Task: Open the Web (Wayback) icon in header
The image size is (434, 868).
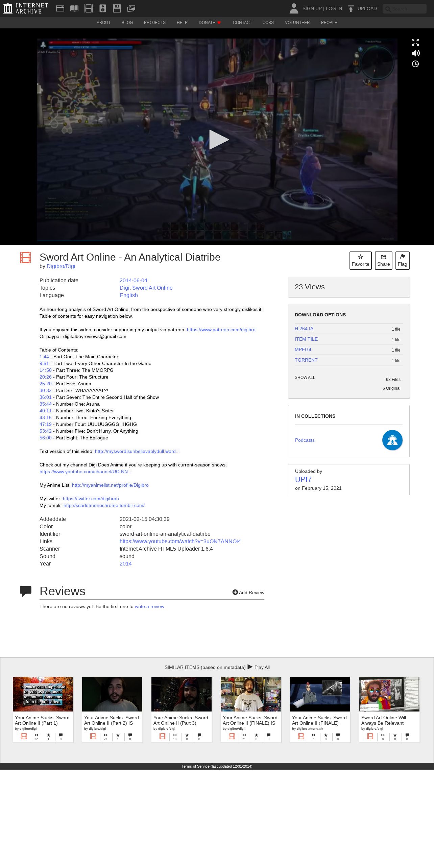Action: point(60,8)
